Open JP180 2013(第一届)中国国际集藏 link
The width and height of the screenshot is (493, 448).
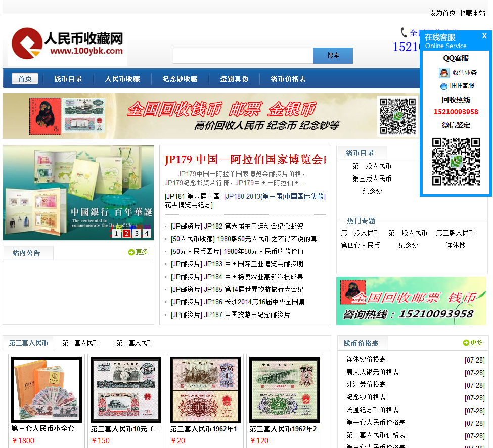(275, 197)
